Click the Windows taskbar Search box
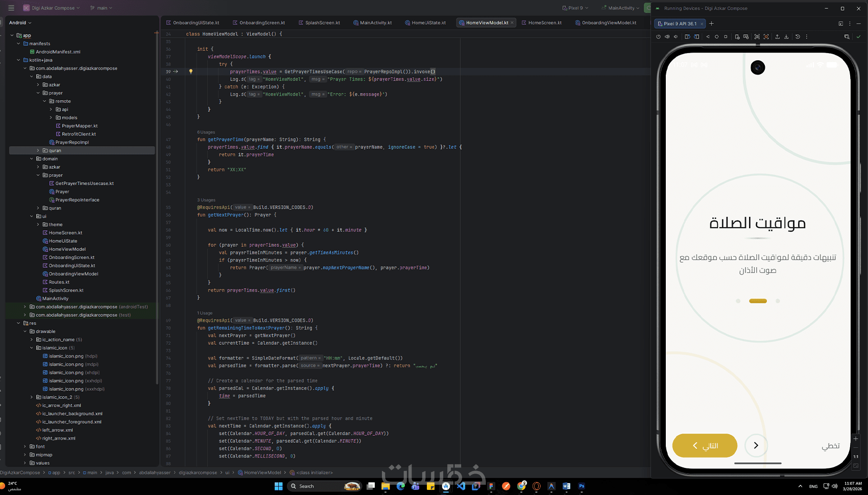Screen dimensions: 868x495 point(324,486)
